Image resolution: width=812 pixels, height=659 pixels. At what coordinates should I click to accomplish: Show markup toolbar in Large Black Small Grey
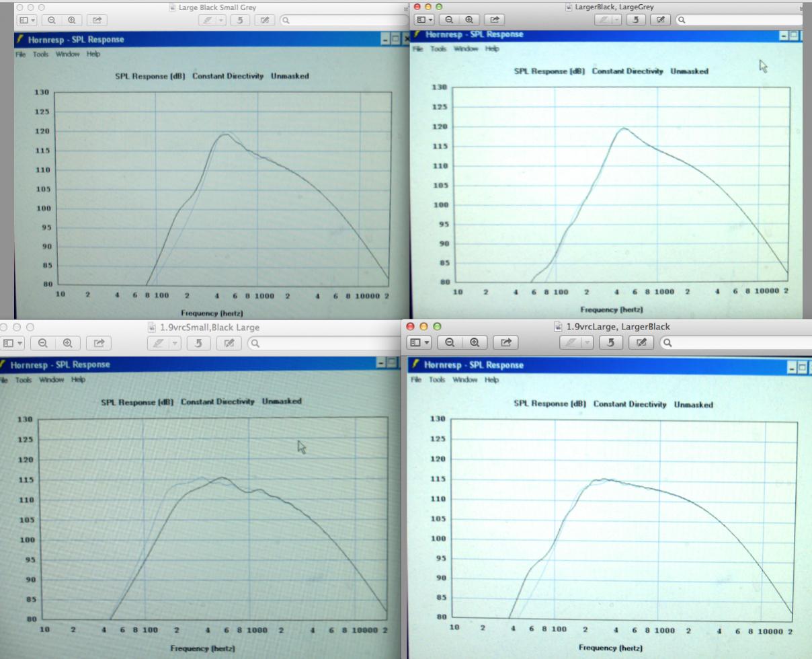265,20
